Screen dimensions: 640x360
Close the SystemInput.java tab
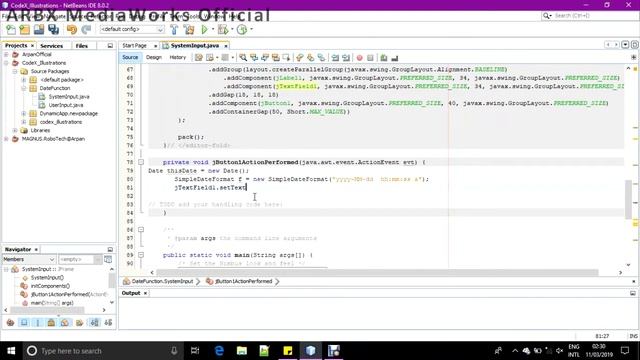225,46
